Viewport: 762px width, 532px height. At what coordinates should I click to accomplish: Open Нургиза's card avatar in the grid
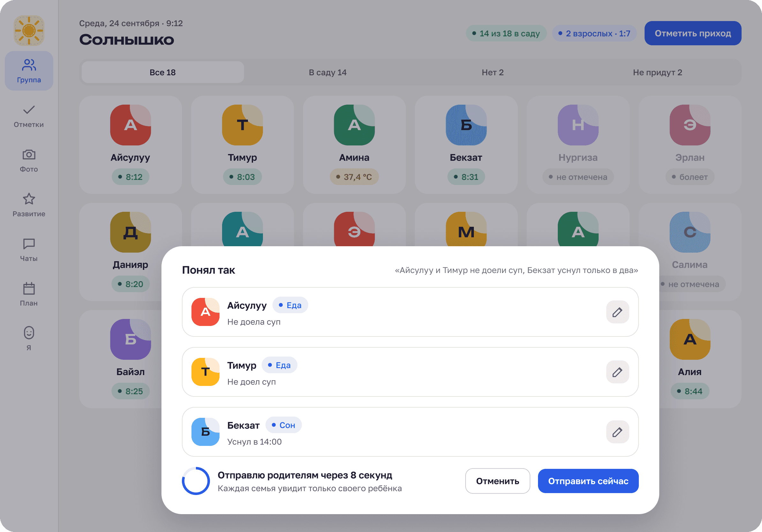[578, 125]
